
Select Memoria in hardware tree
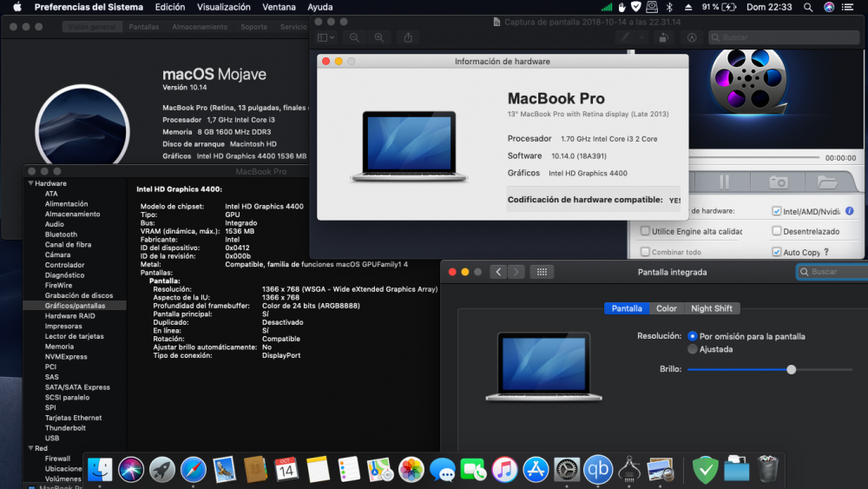click(59, 347)
